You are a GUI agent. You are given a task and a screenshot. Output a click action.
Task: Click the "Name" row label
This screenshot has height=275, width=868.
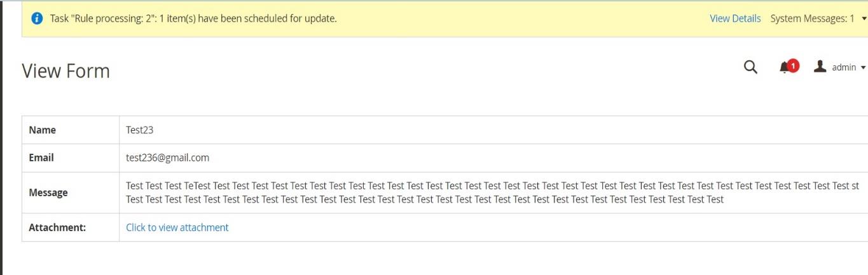pos(43,130)
